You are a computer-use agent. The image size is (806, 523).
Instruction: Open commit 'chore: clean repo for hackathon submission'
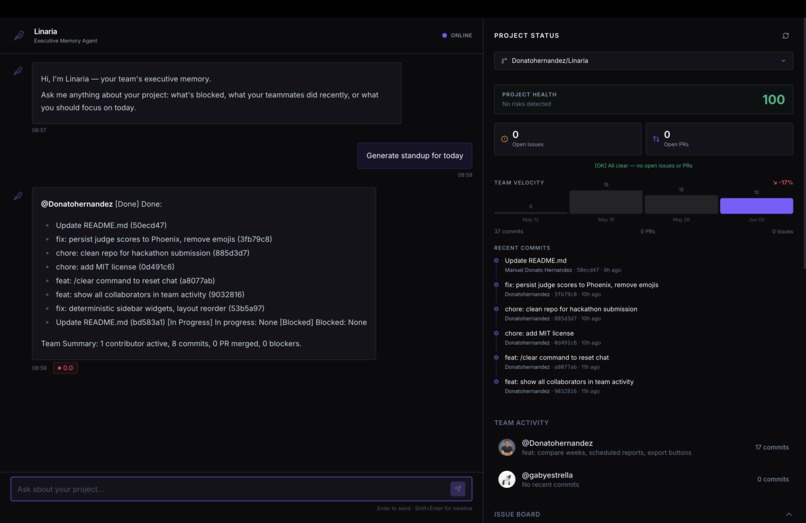(x=571, y=309)
